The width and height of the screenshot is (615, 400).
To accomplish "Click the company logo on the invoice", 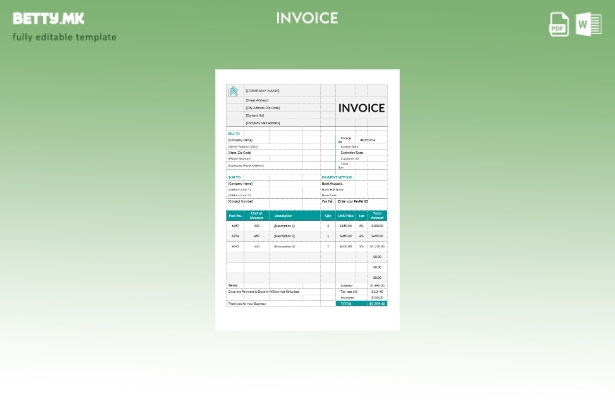I will (x=233, y=92).
